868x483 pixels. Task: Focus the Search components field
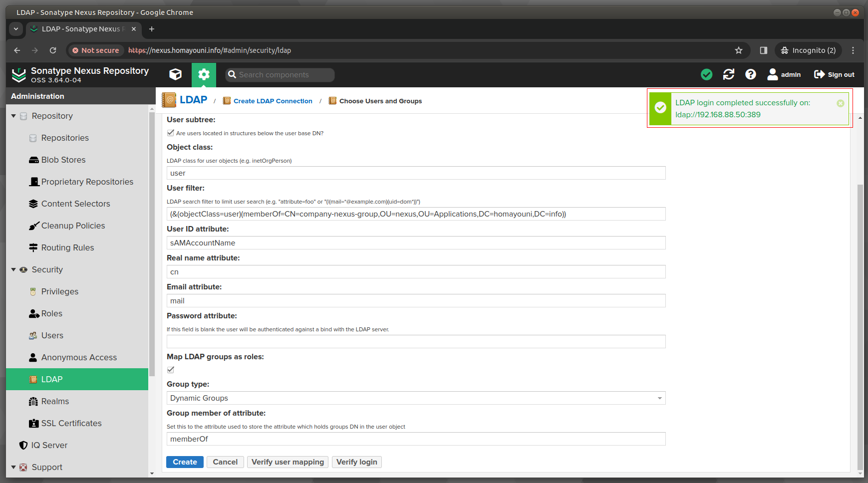click(280, 75)
